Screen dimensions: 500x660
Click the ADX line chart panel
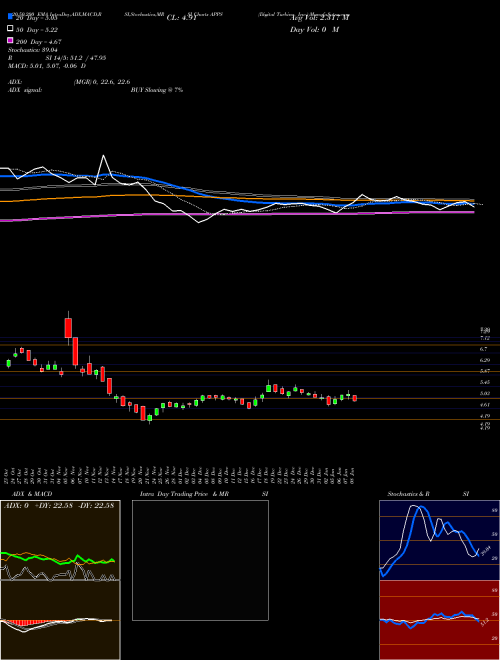60,540
